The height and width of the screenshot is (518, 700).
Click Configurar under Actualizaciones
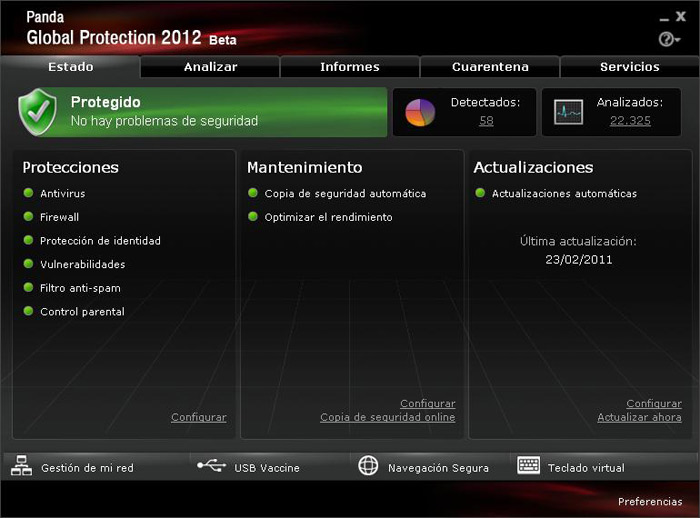[654, 403]
